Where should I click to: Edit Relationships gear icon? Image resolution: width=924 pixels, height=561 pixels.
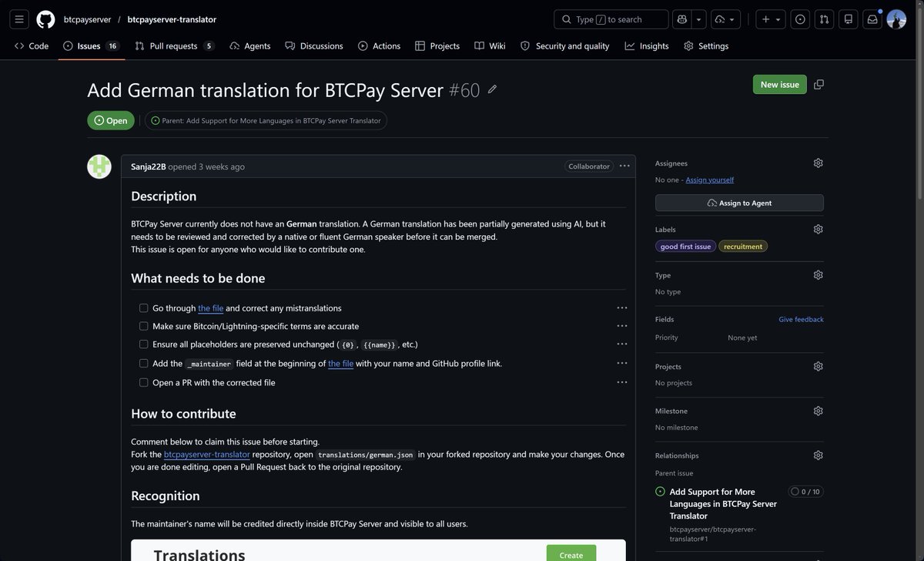click(x=818, y=455)
